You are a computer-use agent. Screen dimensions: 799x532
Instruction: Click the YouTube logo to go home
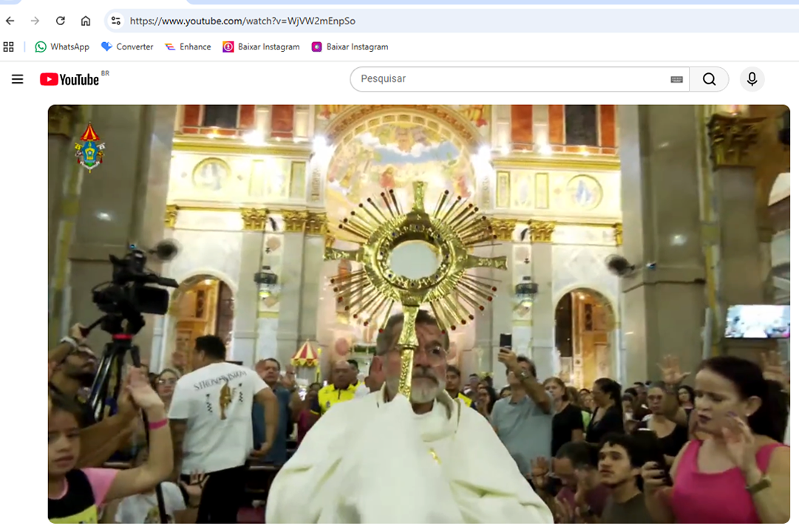coord(69,79)
